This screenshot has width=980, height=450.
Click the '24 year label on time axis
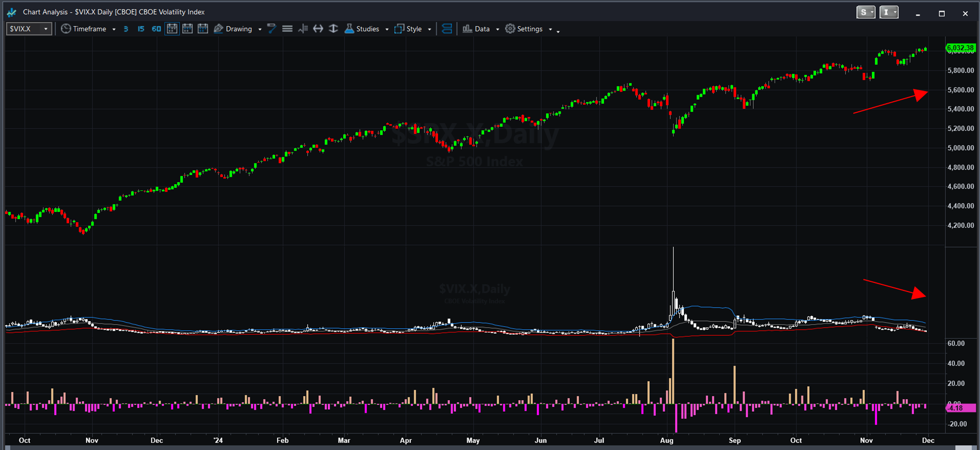pyautogui.click(x=218, y=440)
